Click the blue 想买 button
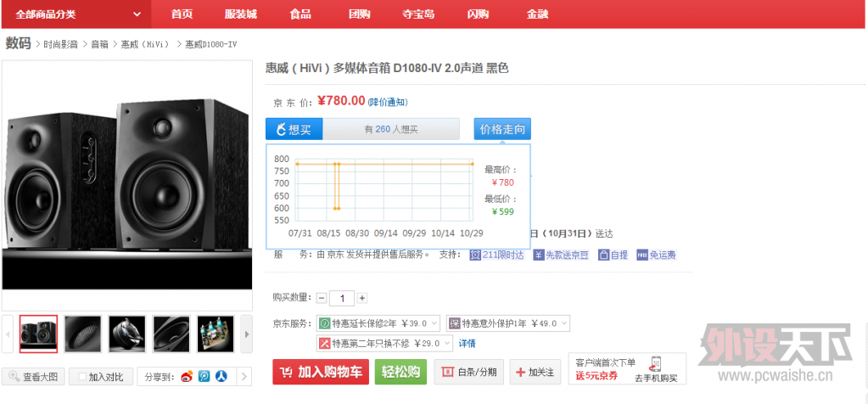Screen dimensions: 868x404 pos(294,130)
